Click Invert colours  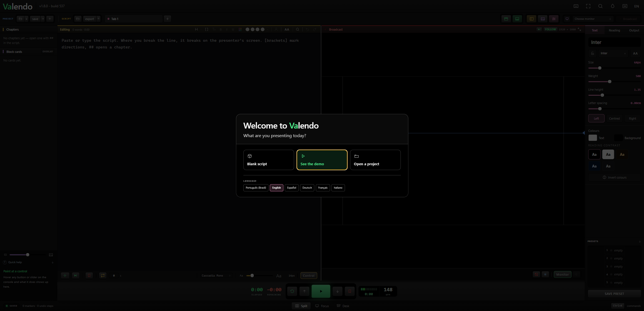pos(614,177)
